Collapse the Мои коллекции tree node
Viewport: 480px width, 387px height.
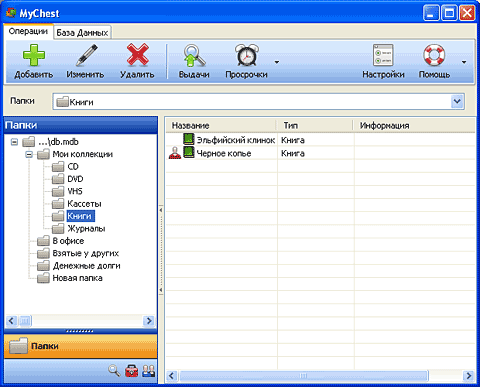[29, 154]
